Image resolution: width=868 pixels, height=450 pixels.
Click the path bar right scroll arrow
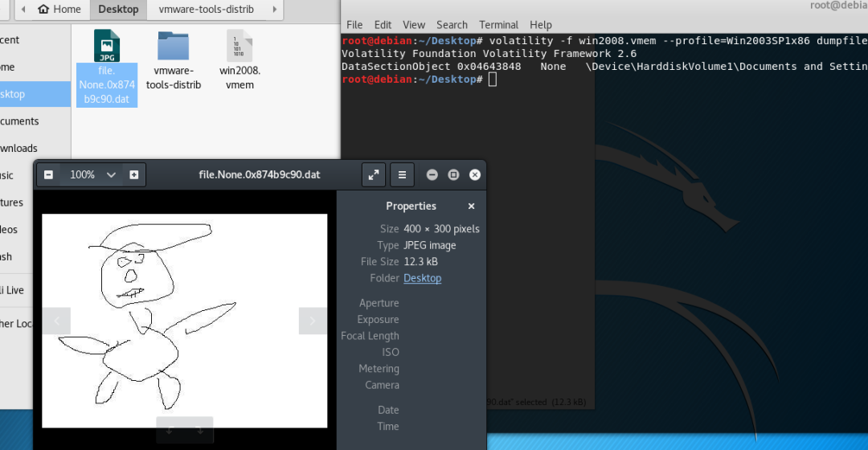point(275,10)
